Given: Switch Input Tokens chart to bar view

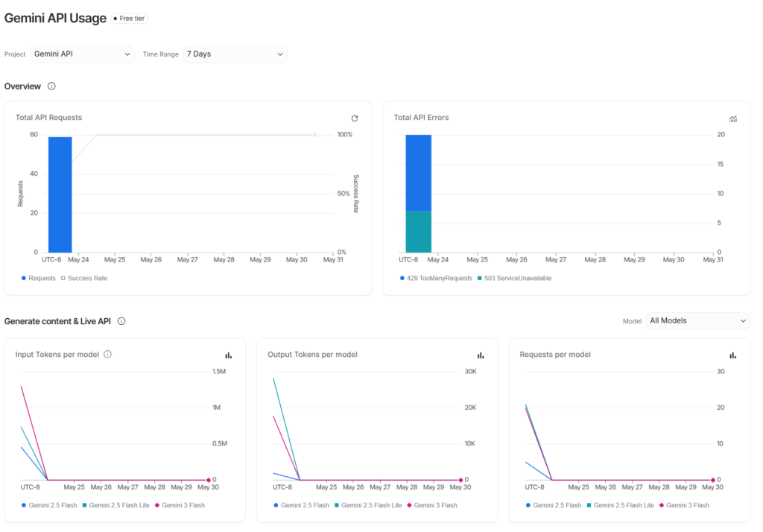Looking at the screenshot, I should click(228, 355).
